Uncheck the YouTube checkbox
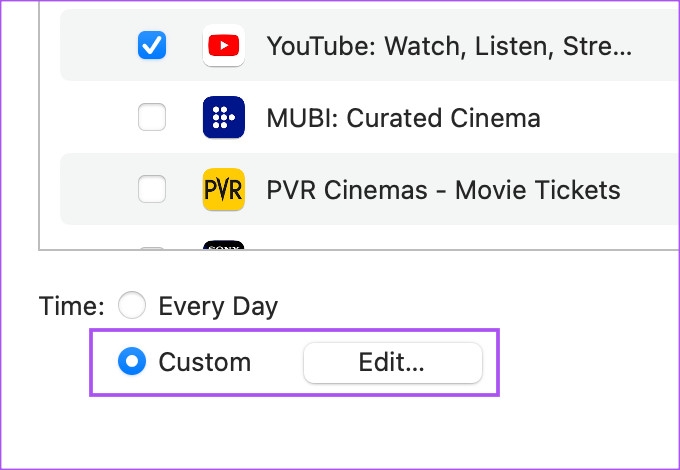 click(x=152, y=45)
